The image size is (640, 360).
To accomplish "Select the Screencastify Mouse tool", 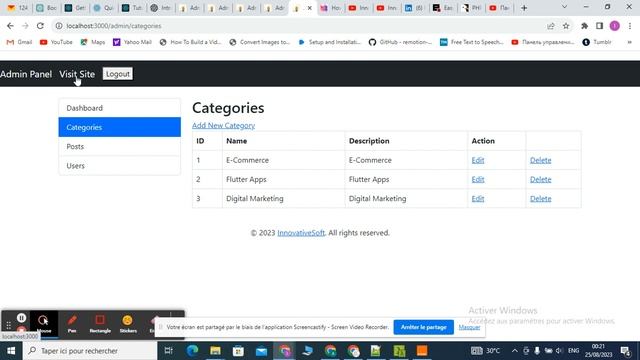I will pyautogui.click(x=44, y=324).
